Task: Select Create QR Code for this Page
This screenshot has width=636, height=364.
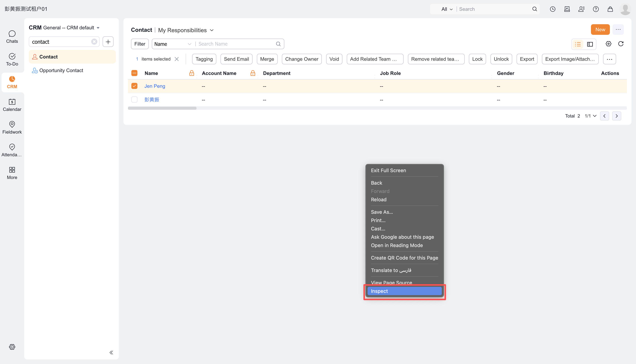Action: click(x=405, y=258)
